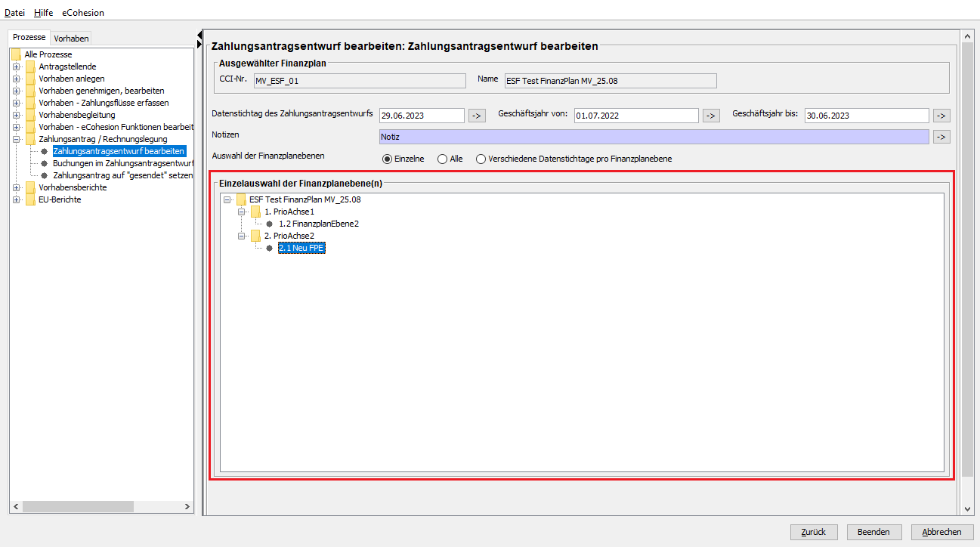Screen dimensions: 980x547
Task: Click the Vorhabensberichte folder icon
Action: click(30, 187)
